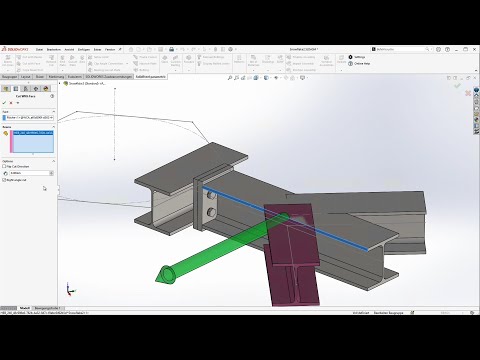Click the pushpin next to the Fenster menu

(x=120, y=49)
